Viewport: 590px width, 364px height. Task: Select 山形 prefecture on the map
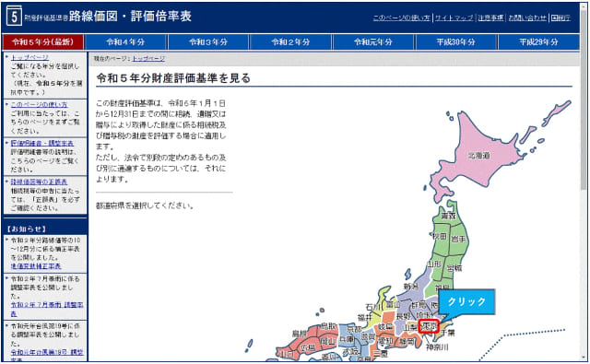point(434,264)
